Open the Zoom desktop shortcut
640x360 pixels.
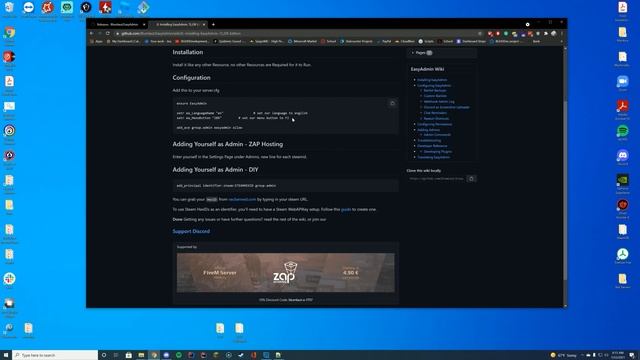coord(622,83)
